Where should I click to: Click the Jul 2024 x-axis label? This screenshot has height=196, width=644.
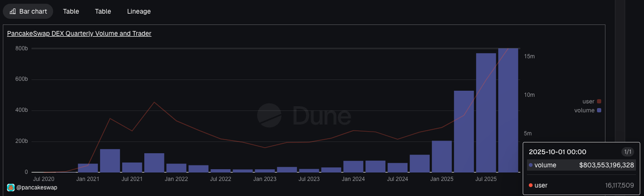[397, 179]
